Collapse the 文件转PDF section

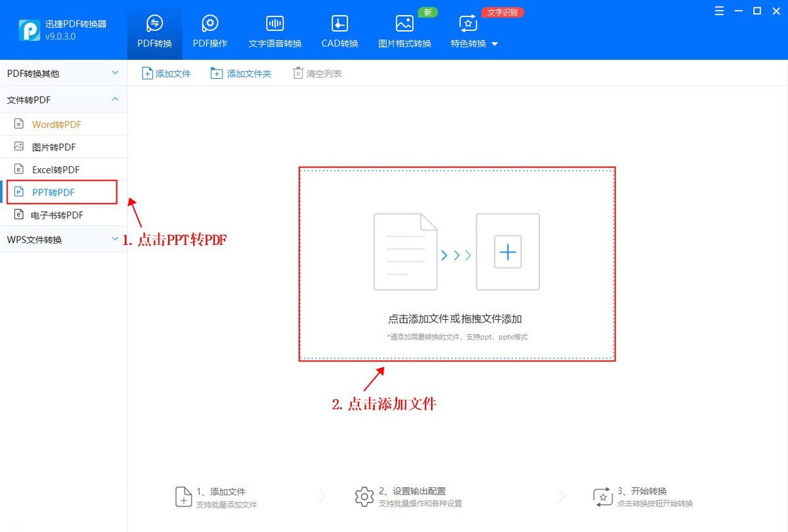115,99
